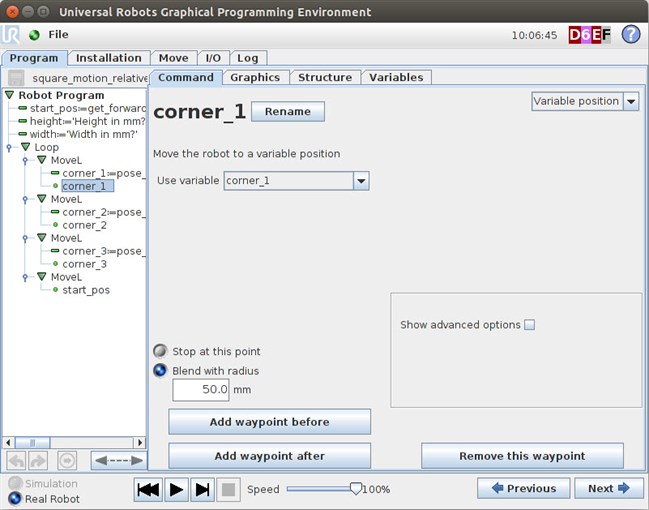Click the undo arrow icon

[16, 460]
